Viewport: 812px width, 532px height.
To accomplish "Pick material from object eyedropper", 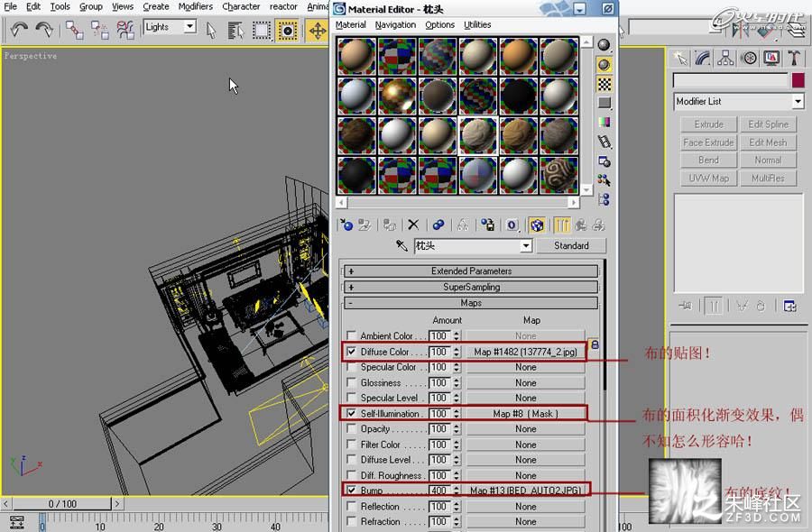I will click(x=401, y=245).
